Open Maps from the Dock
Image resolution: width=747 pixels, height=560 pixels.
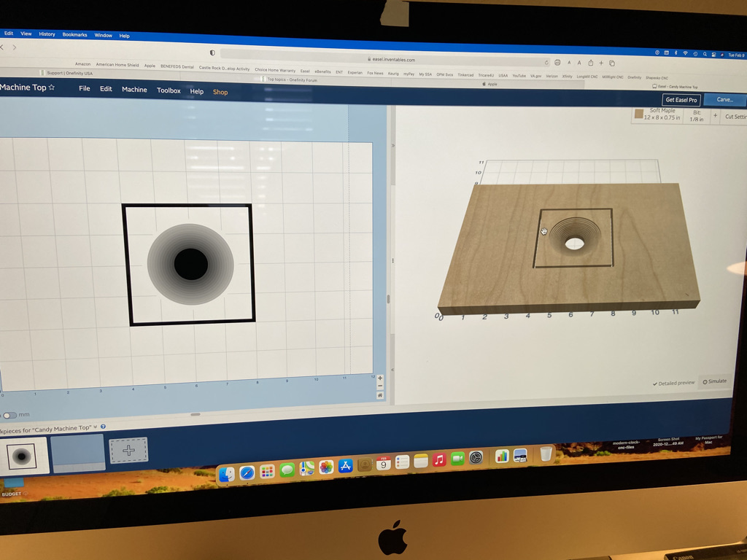(307, 469)
